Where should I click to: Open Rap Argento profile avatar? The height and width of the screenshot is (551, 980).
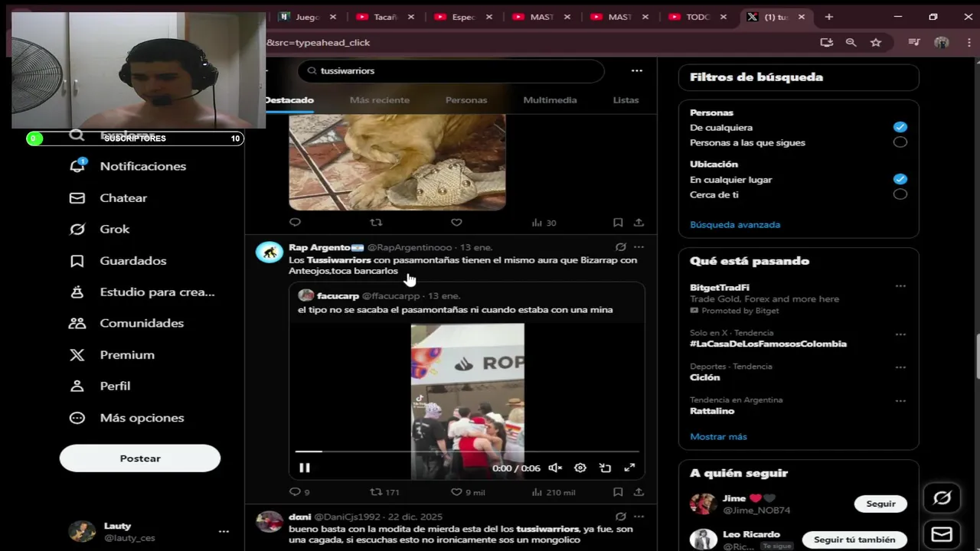(x=269, y=252)
